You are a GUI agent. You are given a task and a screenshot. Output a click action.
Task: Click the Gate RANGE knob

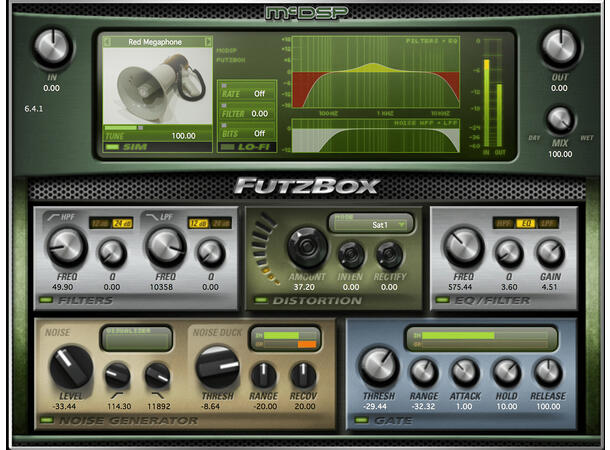click(424, 373)
